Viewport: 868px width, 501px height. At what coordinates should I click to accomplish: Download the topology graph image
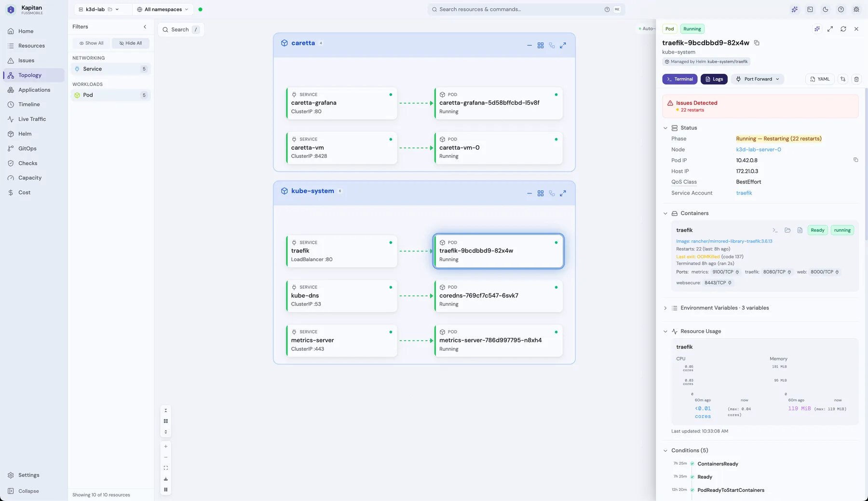pyautogui.click(x=166, y=479)
